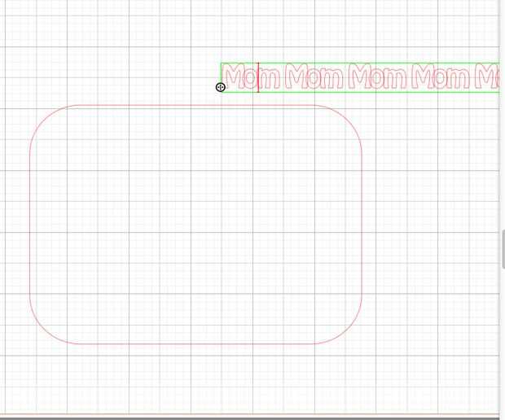Click inside the Mom text box
Image resolution: width=505 pixels, height=420 pixels.
pyautogui.click(x=360, y=77)
